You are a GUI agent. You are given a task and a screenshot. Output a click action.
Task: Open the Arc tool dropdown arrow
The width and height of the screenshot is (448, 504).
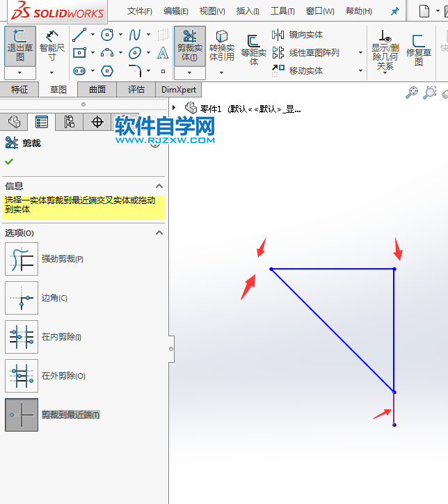click(121, 53)
